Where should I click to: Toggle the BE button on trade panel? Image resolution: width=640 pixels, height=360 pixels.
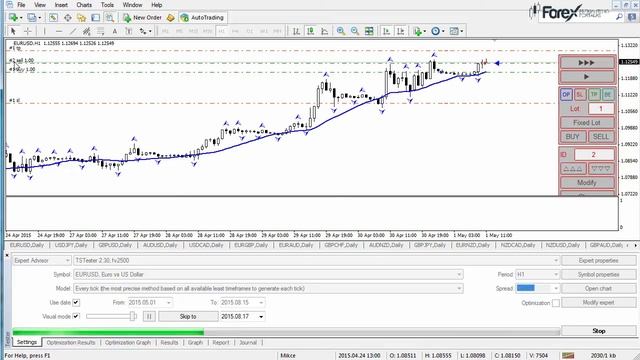(608, 94)
